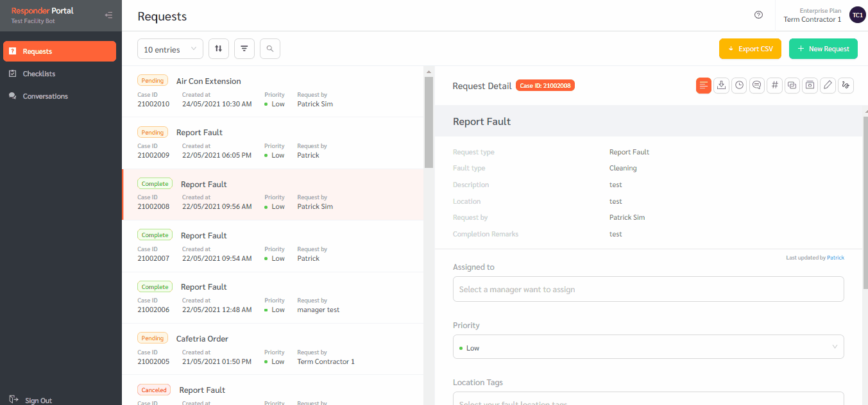Click the search magnifier button
This screenshot has height=405, width=868.
[x=270, y=49]
